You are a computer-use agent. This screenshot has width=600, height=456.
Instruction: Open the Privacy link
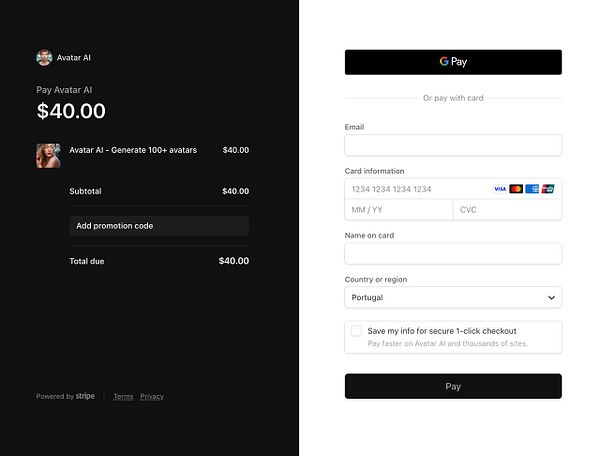(152, 397)
